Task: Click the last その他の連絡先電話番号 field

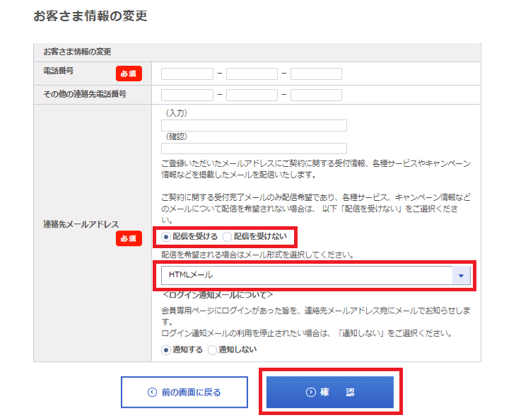Action: tap(316, 95)
